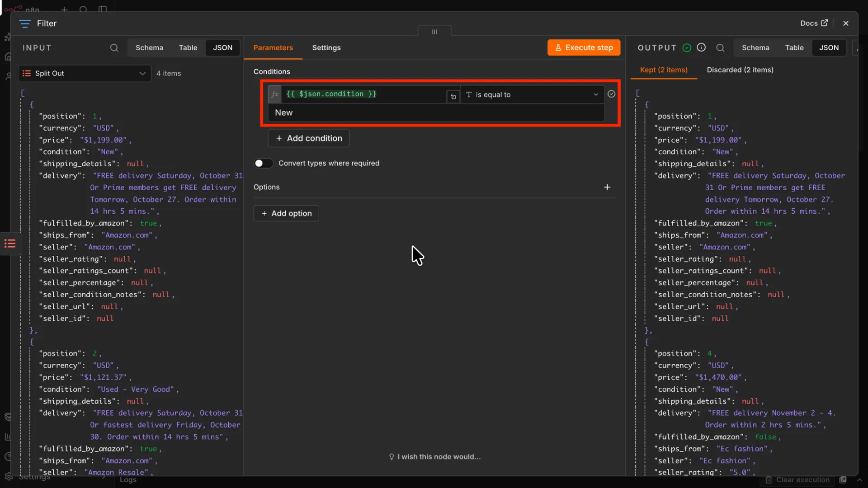The height and width of the screenshot is (488, 868).
Task: Click the pop-out logs icon at bottom right
Action: pos(843,480)
